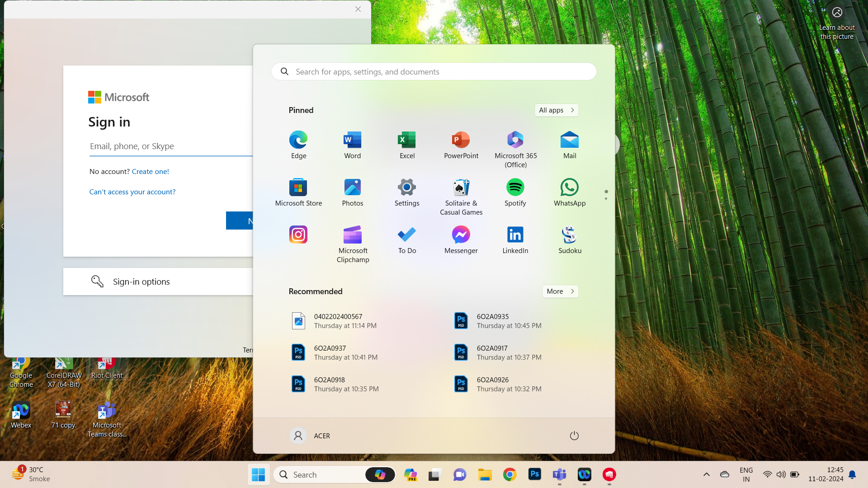Open recommended file 6O2A0935
This screenshot has height=488, width=868.
click(x=524, y=321)
